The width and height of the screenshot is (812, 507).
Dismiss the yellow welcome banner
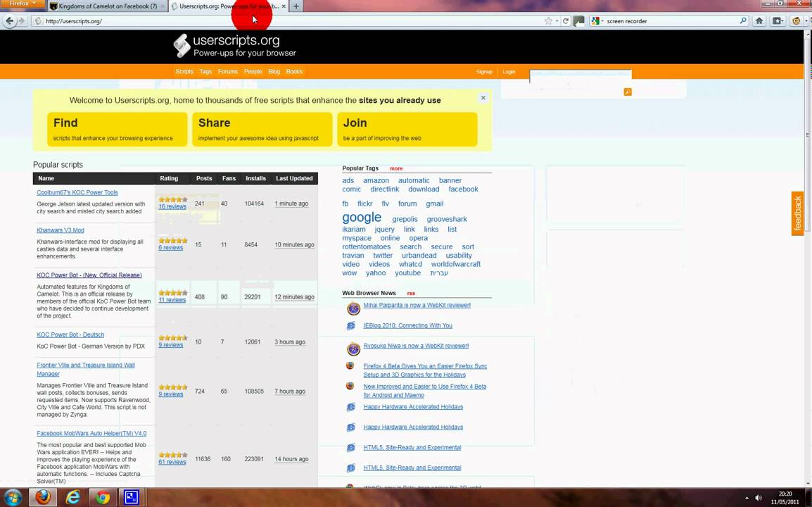483,97
